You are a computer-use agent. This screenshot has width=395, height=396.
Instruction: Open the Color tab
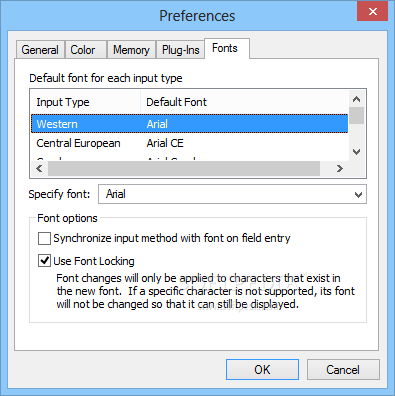click(86, 50)
